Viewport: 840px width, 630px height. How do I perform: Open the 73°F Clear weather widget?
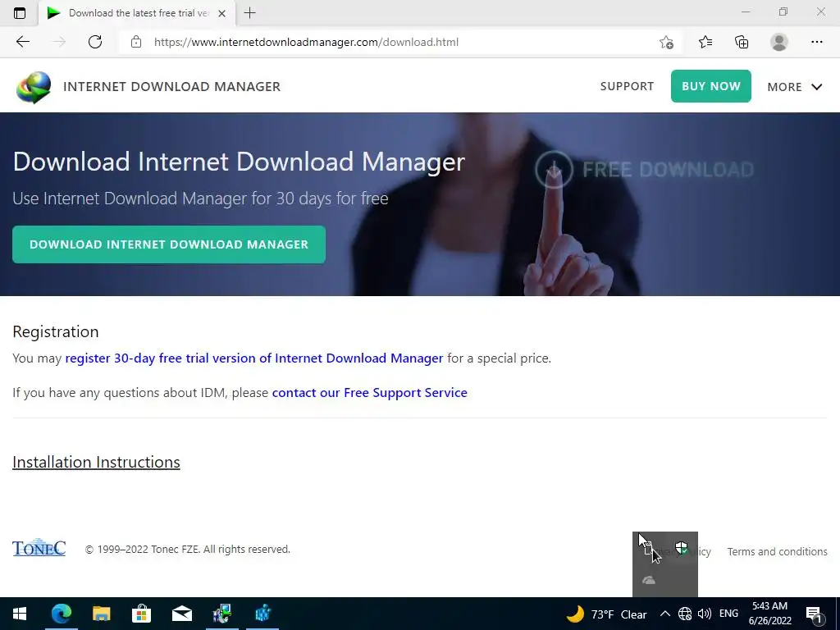[x=606, y=614]
